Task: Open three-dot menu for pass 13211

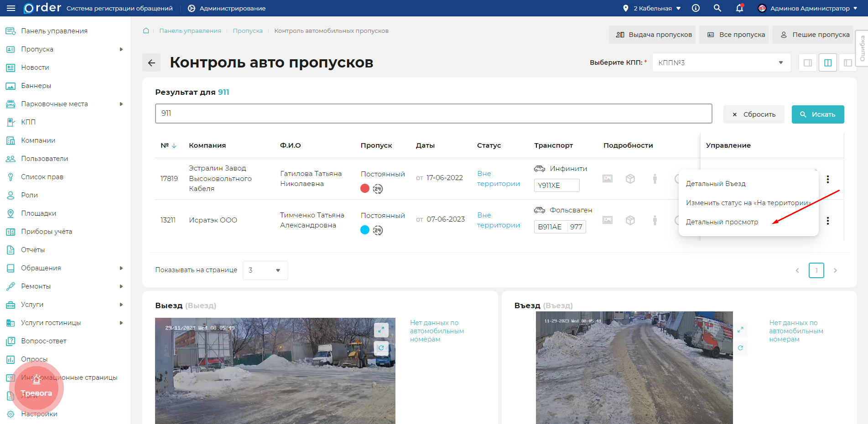Action: click(x=827, y=221)
